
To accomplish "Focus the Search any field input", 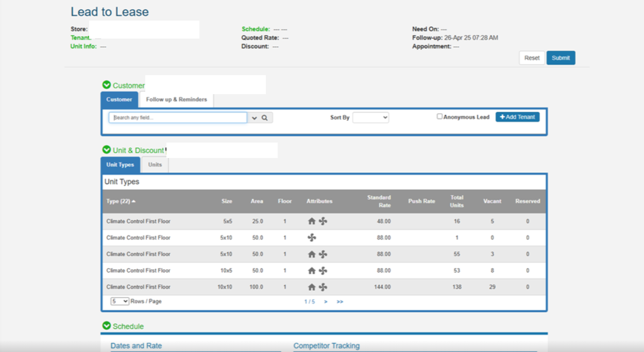I will tap(178, 118).
